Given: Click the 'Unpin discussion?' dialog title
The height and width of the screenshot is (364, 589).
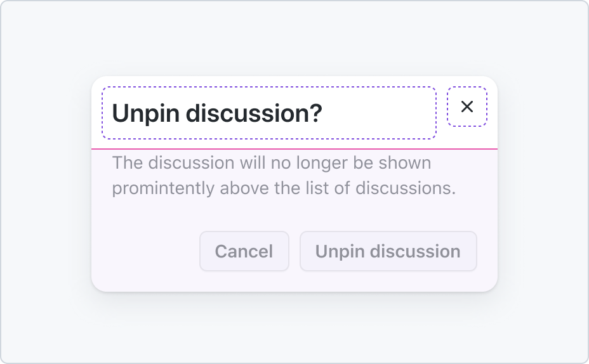Looking at the screenshot, I should [217, 113].
